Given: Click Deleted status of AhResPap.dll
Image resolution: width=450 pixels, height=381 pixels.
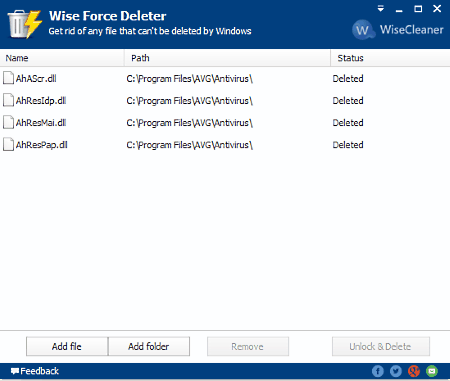Looking at the screenshot, I should pos(348,145).
